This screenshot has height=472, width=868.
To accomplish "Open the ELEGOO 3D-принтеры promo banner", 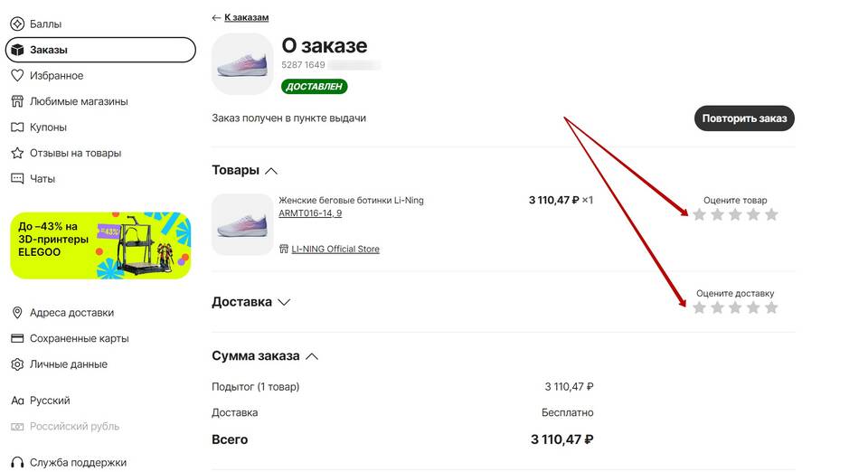I will click(x=100, y=245).
